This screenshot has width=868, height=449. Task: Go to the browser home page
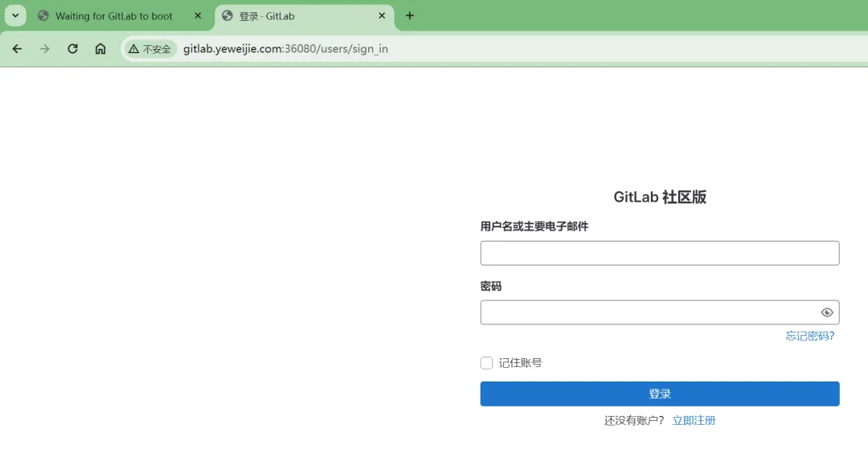(100, 49)
